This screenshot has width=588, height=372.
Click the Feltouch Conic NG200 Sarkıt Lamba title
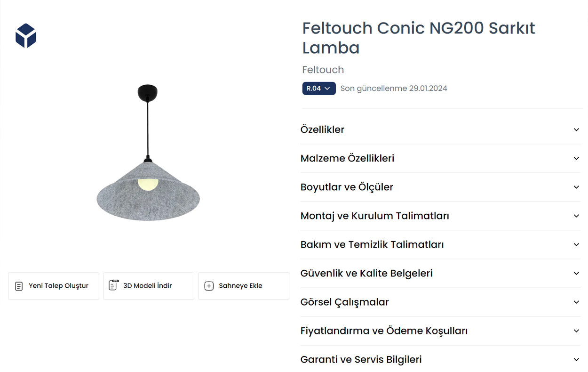tap(419, 38)
